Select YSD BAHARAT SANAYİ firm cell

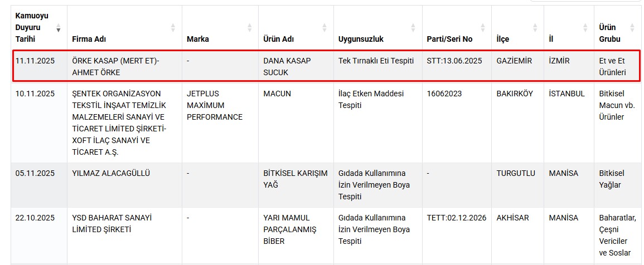112,223
